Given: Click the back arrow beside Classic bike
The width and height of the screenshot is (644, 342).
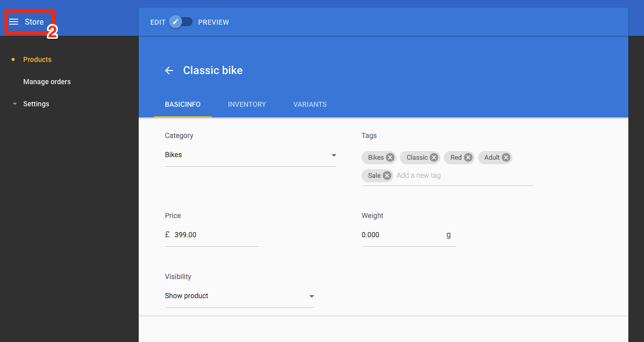Looking at the screenshot, I should (169, 71).
